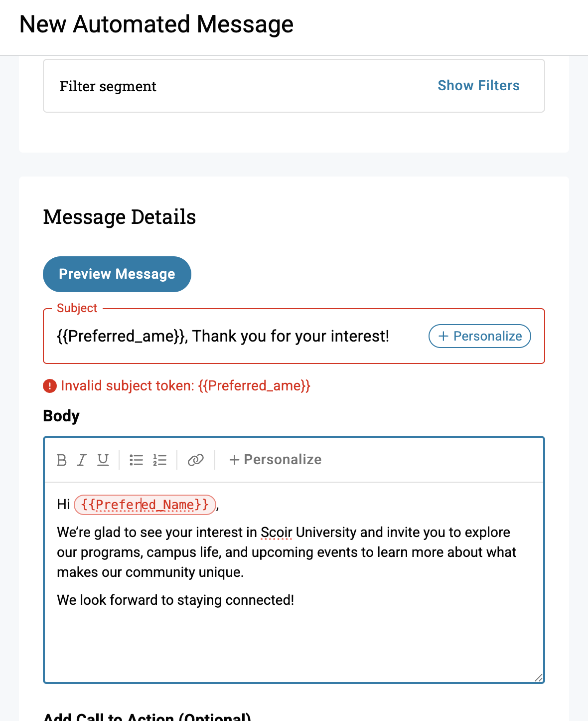Viewport: 588px width, 721px height.
Task: Click the Message Details heading
Action: click(120, 217)
